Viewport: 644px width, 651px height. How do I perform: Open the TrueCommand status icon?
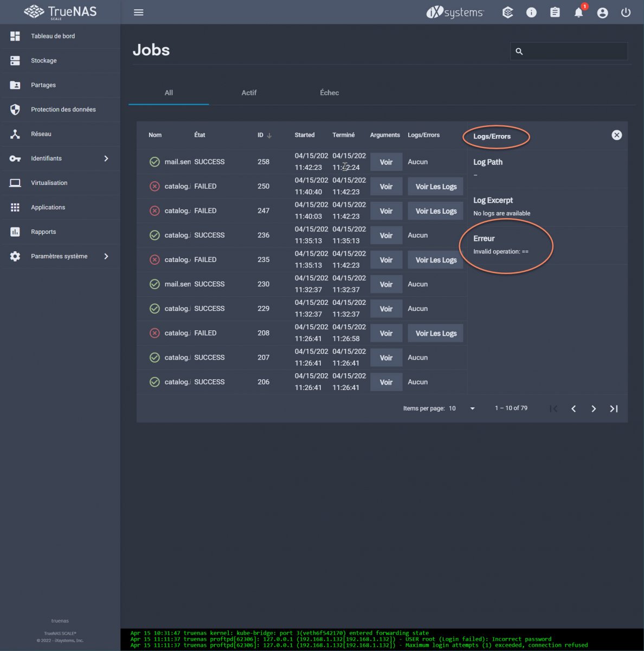(x=507, y=12)
